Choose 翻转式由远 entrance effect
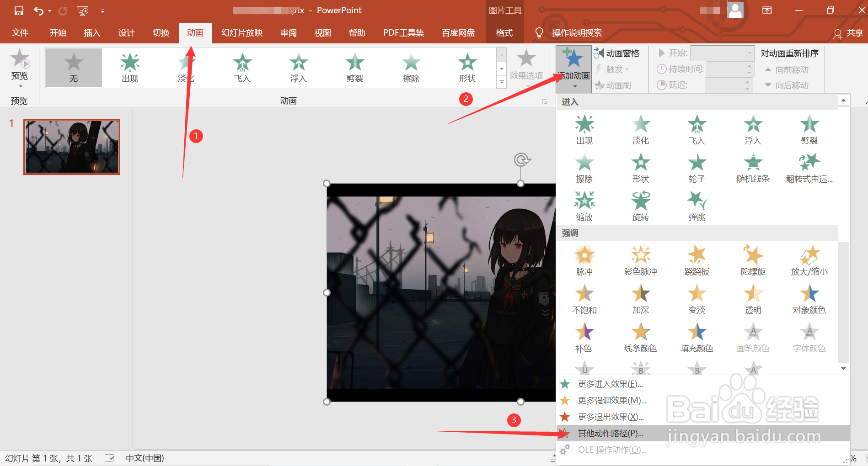The width and height of the screenshot is (868, 466). [x=809, y=168]
